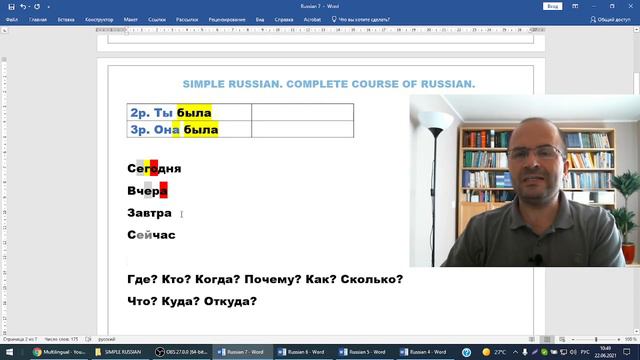Open the Undo history dropdown arrow
640x360 pixels.
click(29, 7)
